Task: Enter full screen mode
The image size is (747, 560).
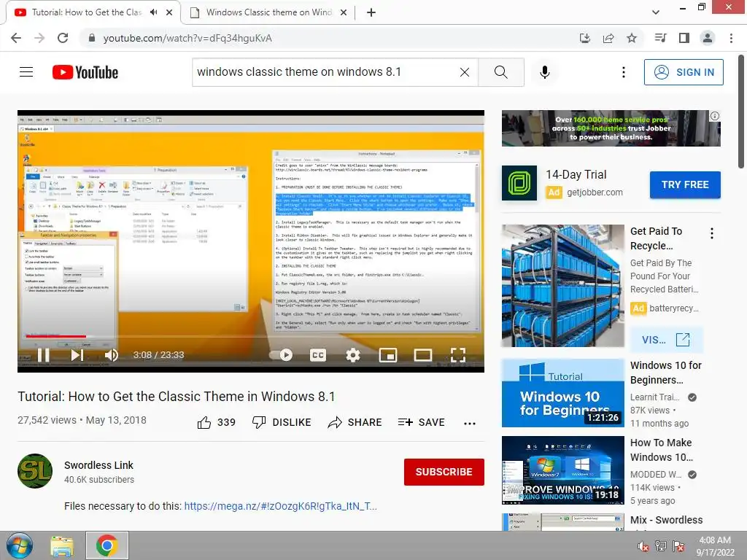Action: 458,355
